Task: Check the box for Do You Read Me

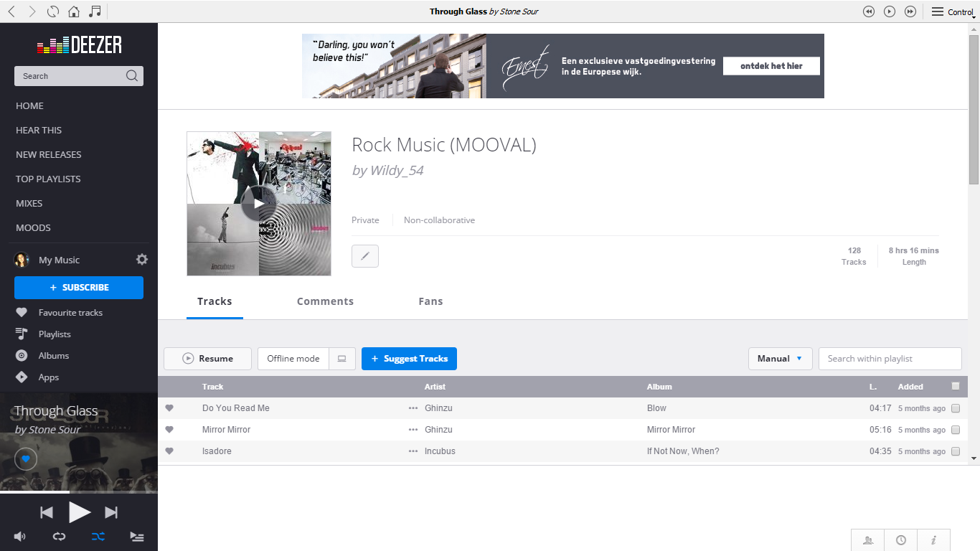Action: (955, 408)
